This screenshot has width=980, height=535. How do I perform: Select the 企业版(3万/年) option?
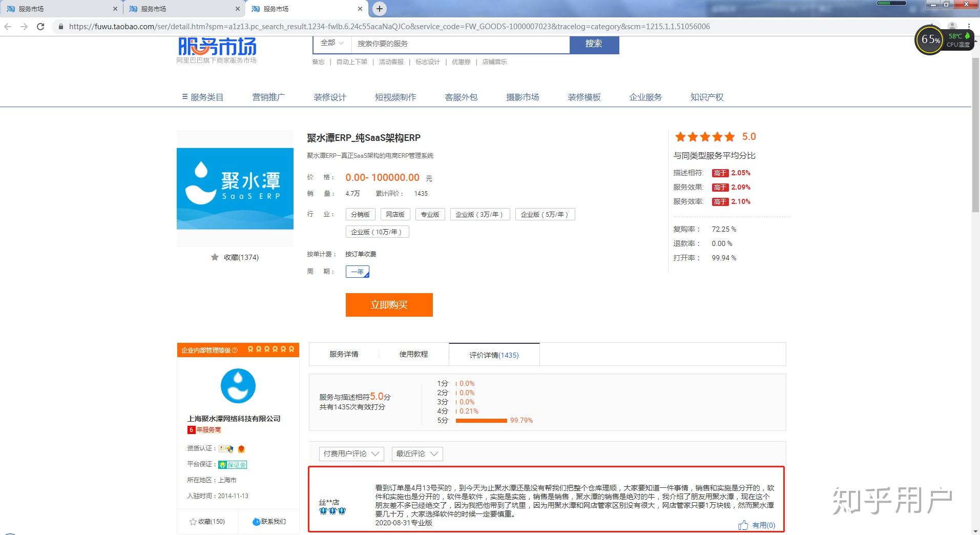(x=480, y=214)
